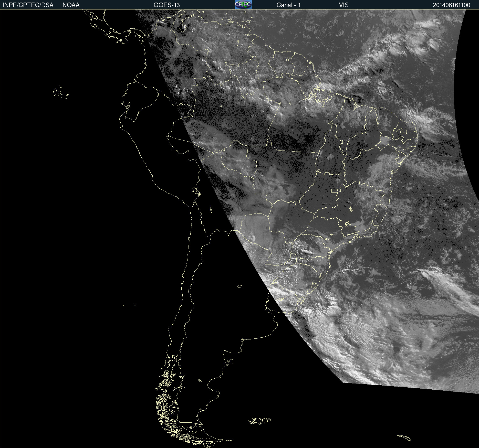479x448 pixels.
Task: Click the 201406161100 timestamp
Action: click(x=451, y=5)
